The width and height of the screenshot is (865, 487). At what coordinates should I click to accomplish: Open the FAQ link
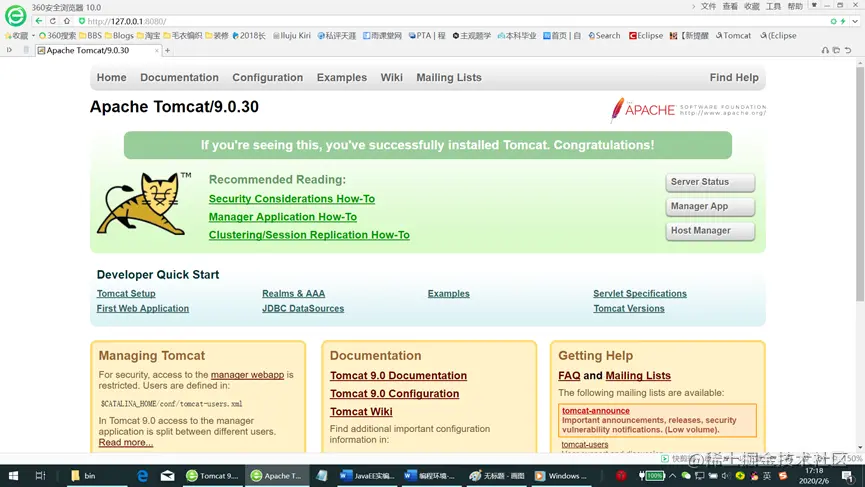[569, 376]
